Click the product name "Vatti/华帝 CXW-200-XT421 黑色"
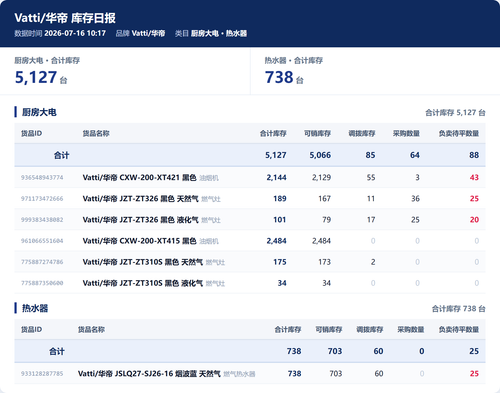Image resolution: width=500 pixels, height=393 pixels. (139, 177)
